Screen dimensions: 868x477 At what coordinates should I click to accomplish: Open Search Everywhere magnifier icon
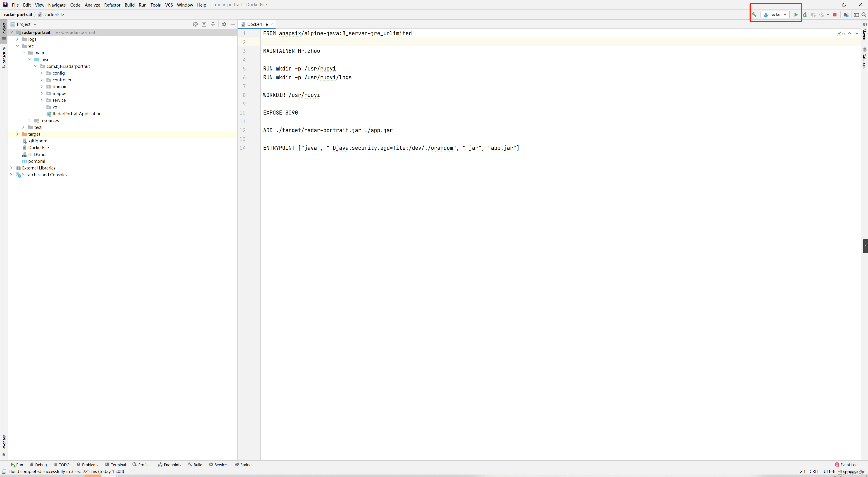[x=864, y=14]
